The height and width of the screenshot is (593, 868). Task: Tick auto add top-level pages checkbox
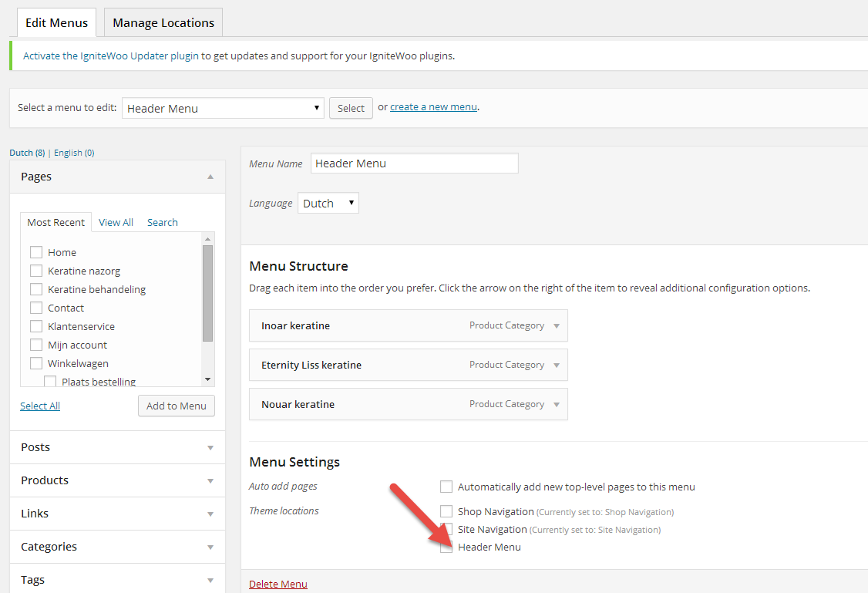[x=446, y=487]
